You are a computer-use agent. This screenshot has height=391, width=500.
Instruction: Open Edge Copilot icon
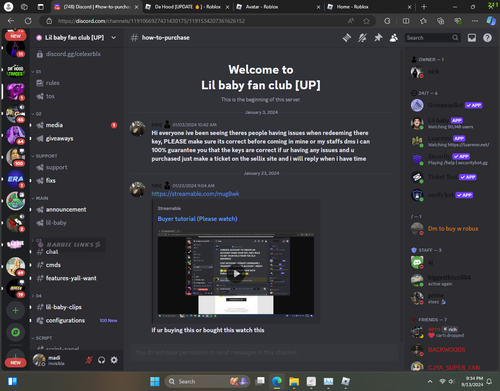[x=491, y=21]
